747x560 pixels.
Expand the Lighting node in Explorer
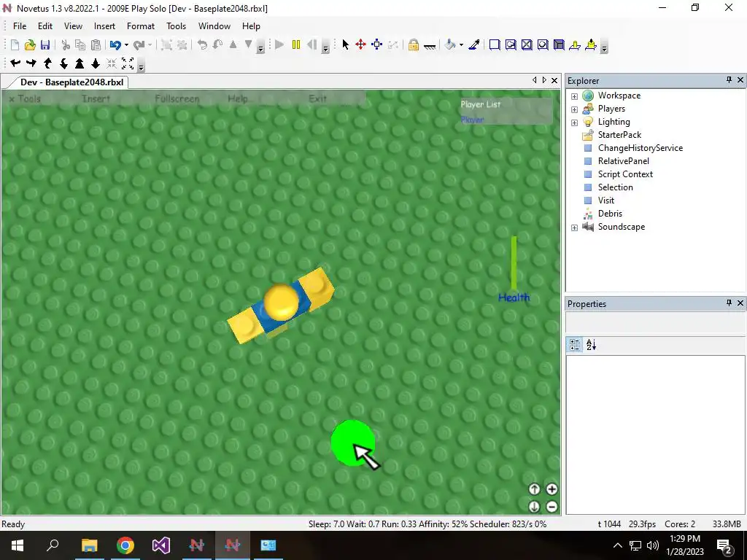pyautogui.click(x=575, y=122)
